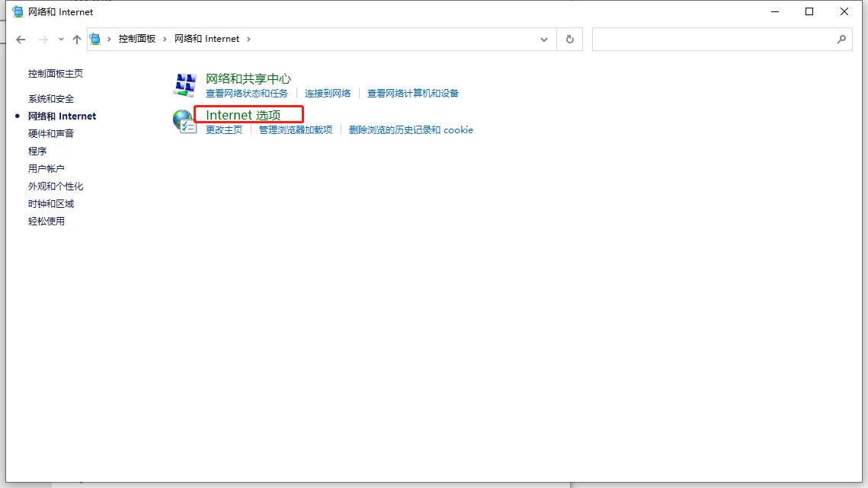Viewport: 868px width, 488px height.
Task: Open the recent locations dropdown arrow
Action: (x=61, y=39)
